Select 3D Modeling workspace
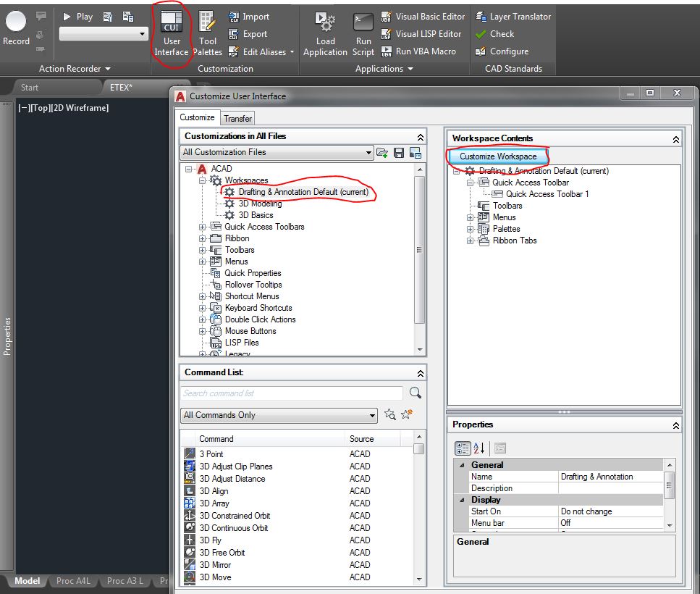This screenshot has height=594, width=700. click(x=260, y=204)
